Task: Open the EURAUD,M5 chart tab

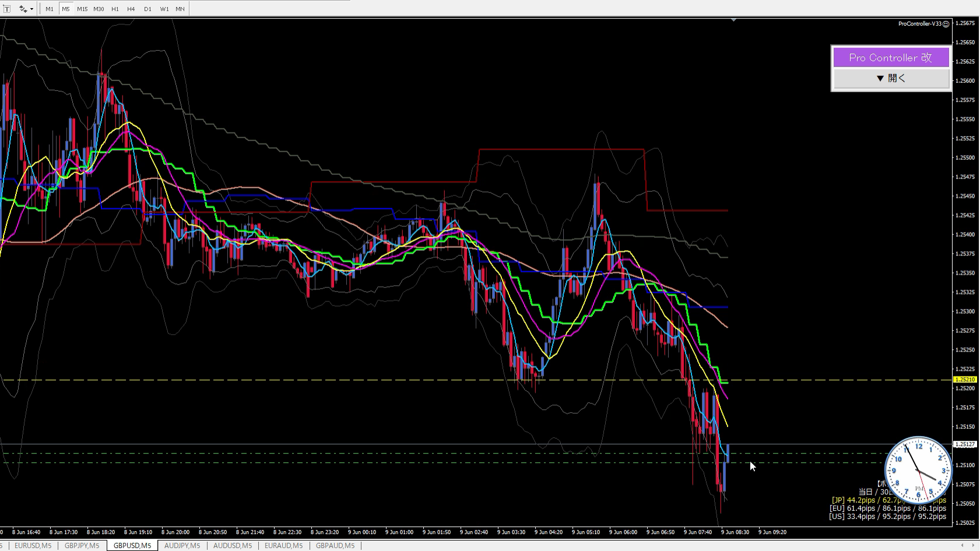Action: click(x=283, y=546)
